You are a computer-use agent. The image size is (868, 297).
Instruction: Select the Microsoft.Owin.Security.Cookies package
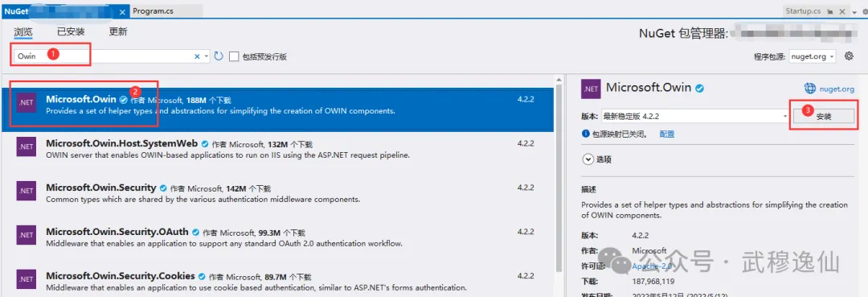tap(120, 276)
